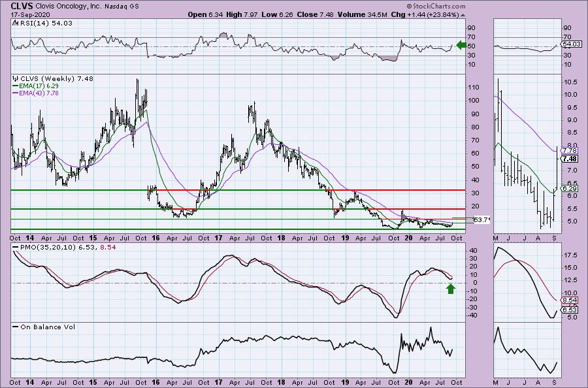Viewport: 588px width, 388px height.
Task: Click the 6.53 PMO tag on right axis
Action: (x=570, y=310)
